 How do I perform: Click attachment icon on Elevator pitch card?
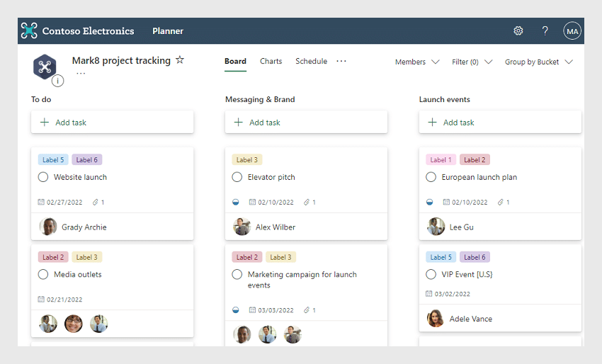(307, 202)
